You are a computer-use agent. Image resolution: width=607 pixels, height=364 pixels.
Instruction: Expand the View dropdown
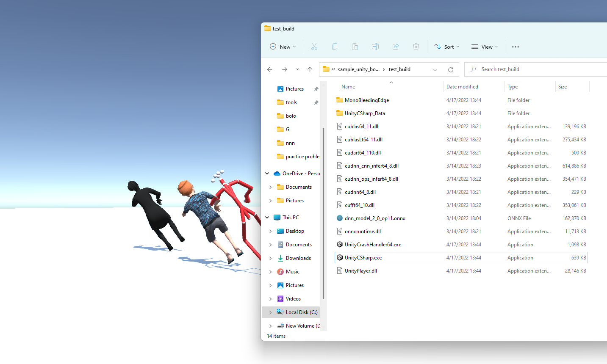coord(484,47)
